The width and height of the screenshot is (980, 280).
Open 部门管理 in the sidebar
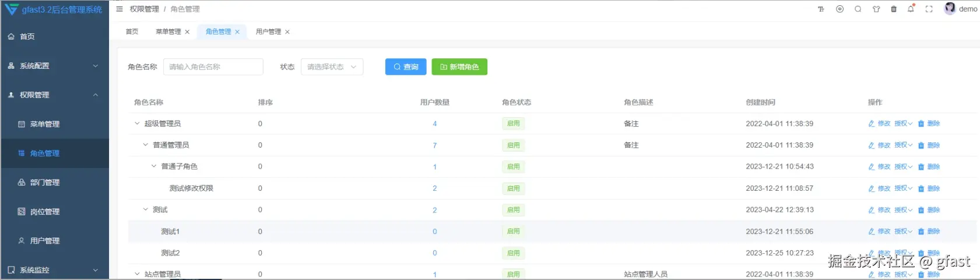[55, 183]
